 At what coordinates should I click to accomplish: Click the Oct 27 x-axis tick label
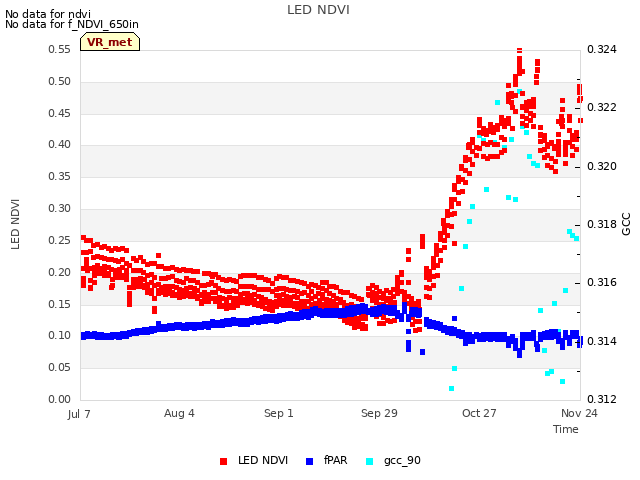pos(479,413)
